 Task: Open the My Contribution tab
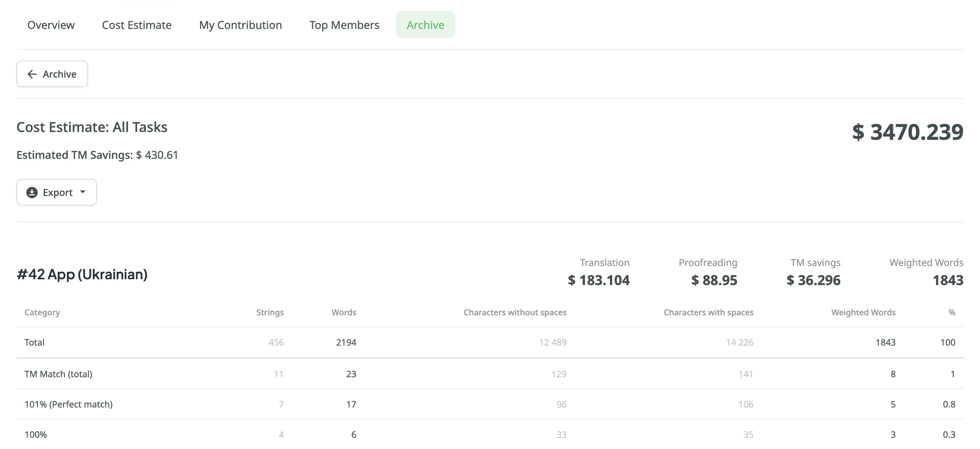pos(241,25)
